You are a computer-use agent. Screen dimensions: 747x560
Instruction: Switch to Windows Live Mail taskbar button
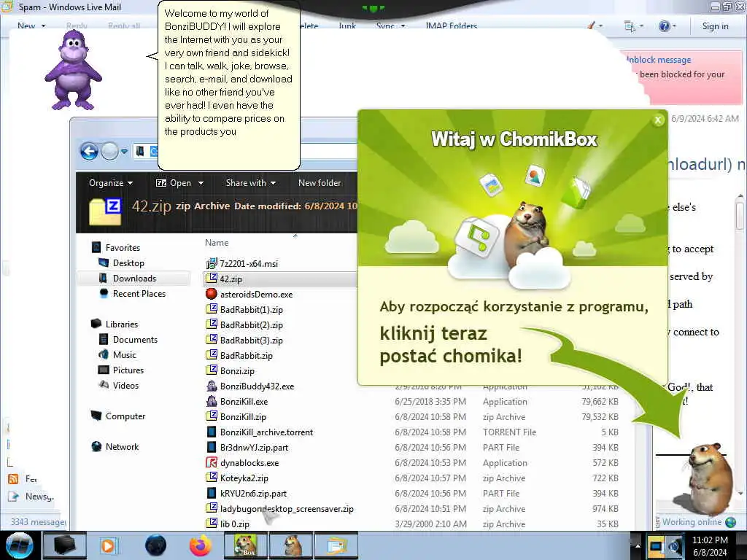pyautogui.click(x=336, y=545)
